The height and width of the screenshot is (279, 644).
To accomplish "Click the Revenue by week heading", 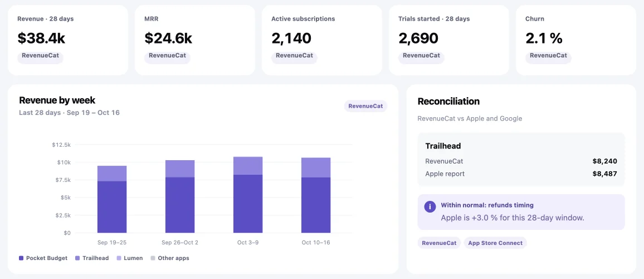I will coord(57,100).
